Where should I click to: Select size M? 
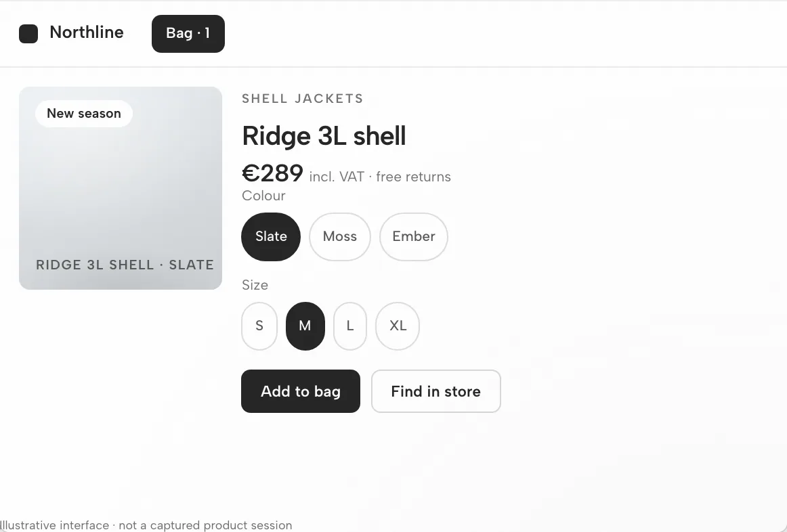point(305,326)
